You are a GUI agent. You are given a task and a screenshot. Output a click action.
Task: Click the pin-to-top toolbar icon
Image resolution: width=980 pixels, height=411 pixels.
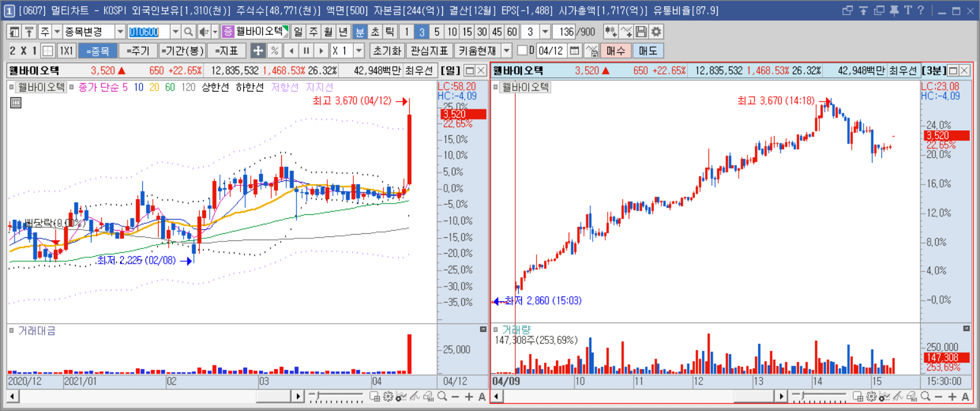tap(29, 32)
